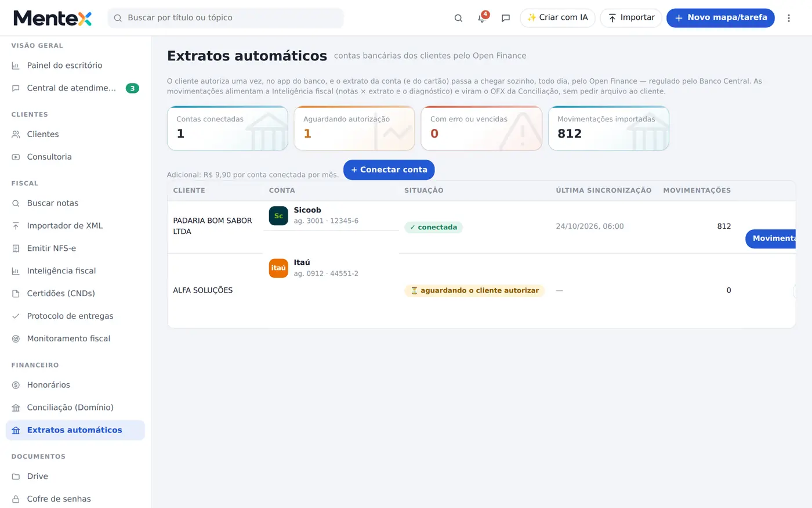The height and width of the screenshot is (508, 812).
Task: Click the magnifier search icon in top bar
Action: [x=458, y=18]
